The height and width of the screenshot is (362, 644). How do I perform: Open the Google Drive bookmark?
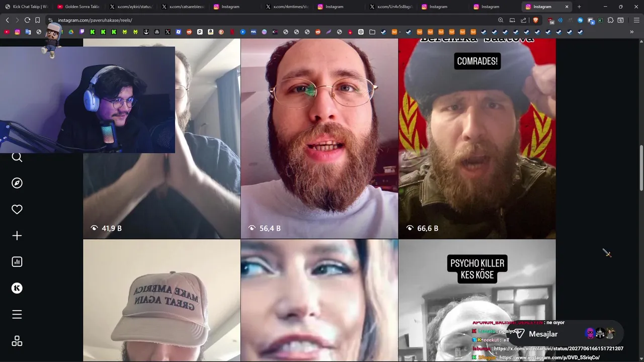71,32
